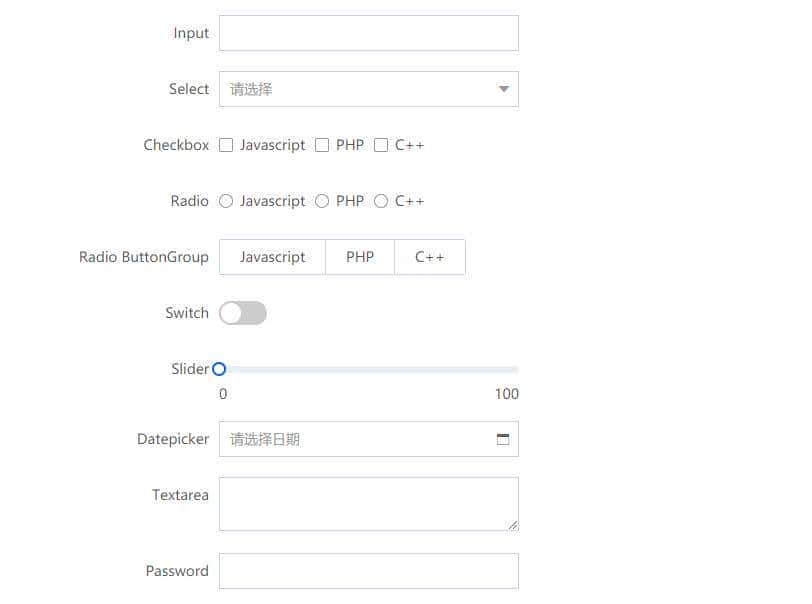The height and width of the screenshot is (604, 812).
Task: Select the PHP radio option
Action: [x=322, y=201]
